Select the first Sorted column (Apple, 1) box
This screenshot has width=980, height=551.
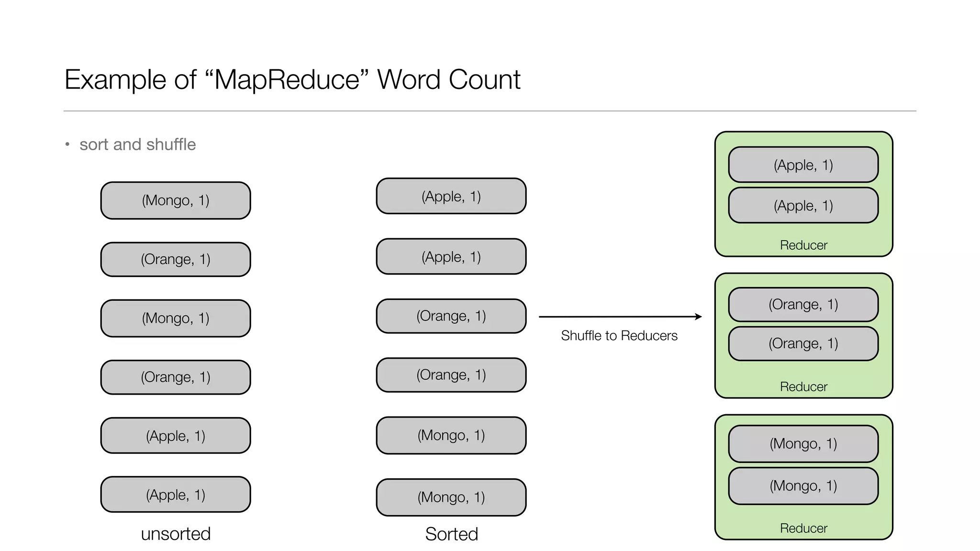click(451, 196)
